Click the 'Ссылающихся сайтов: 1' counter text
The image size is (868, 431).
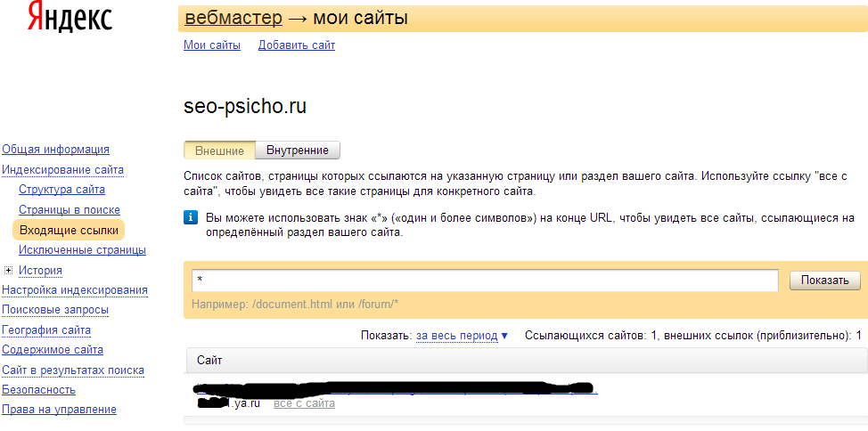[591, 336]
